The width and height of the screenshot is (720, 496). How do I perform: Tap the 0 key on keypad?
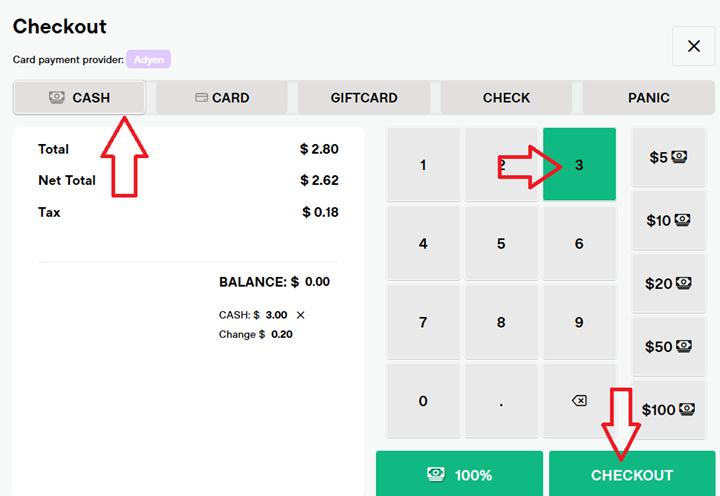tap(423, 401)
